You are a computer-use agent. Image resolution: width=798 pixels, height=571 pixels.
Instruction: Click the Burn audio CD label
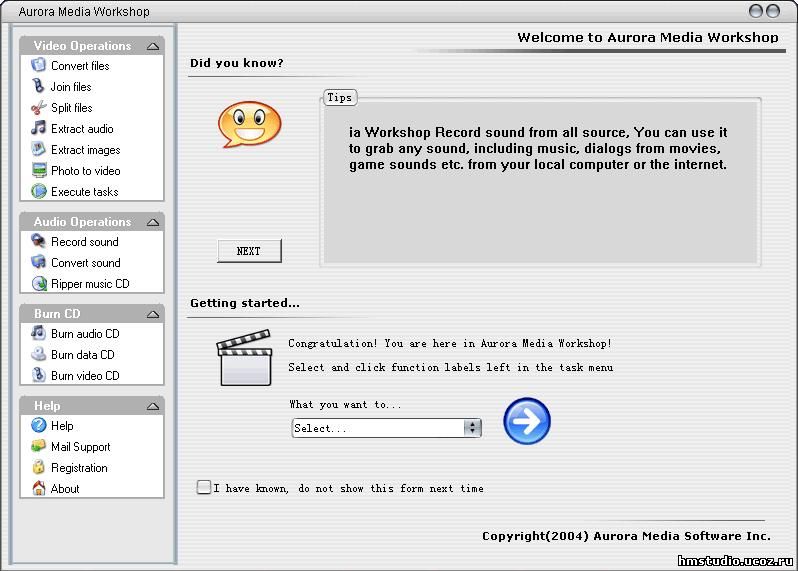pos(85,334)
